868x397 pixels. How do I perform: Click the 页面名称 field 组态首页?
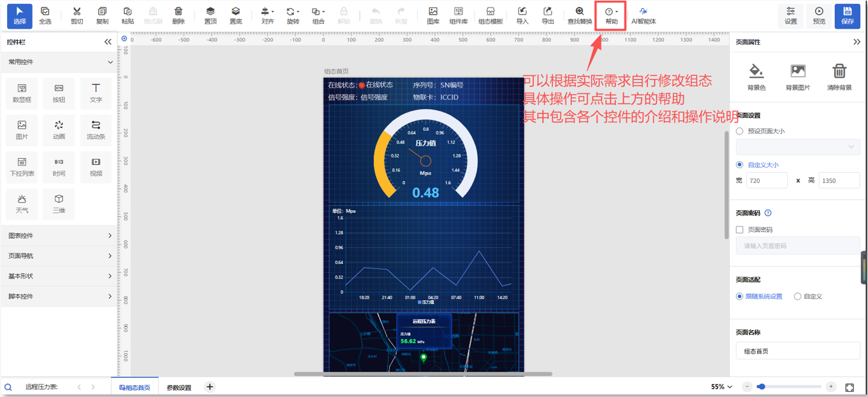click(x=798, y=351)
